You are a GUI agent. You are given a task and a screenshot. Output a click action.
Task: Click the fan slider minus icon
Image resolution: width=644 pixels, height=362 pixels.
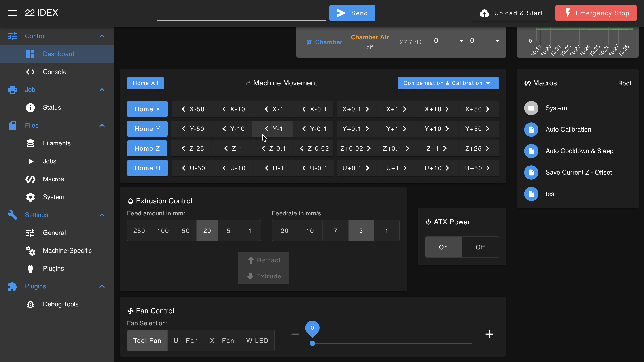point(295,334)
